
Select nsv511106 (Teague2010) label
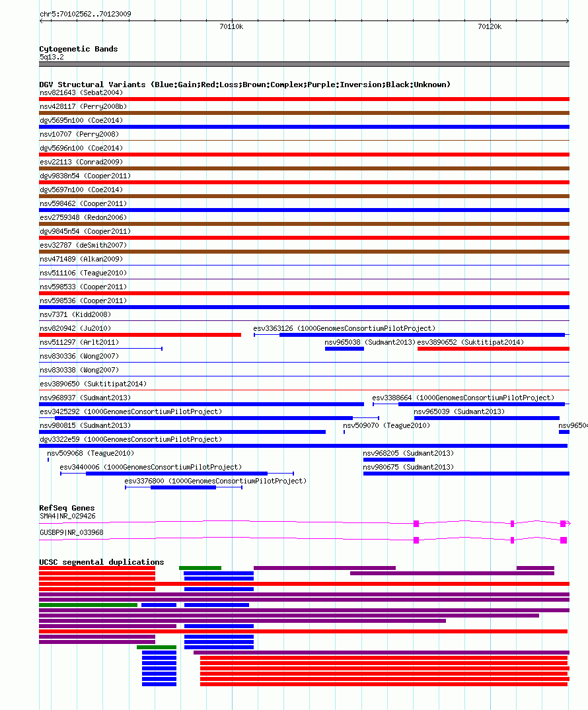pos(83,273)
